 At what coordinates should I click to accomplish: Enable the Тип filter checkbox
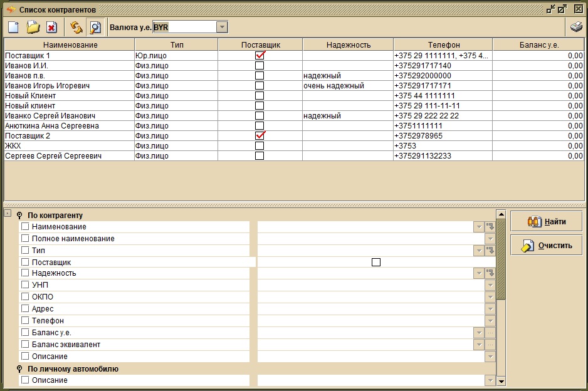pyautogui.click(x=25, y=250)
